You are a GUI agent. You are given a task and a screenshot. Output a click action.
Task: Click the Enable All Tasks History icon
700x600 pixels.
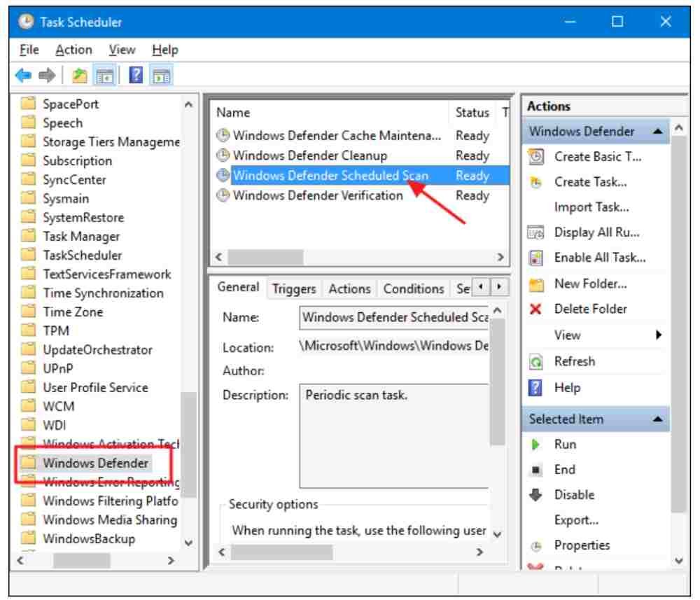click(535, 258)
